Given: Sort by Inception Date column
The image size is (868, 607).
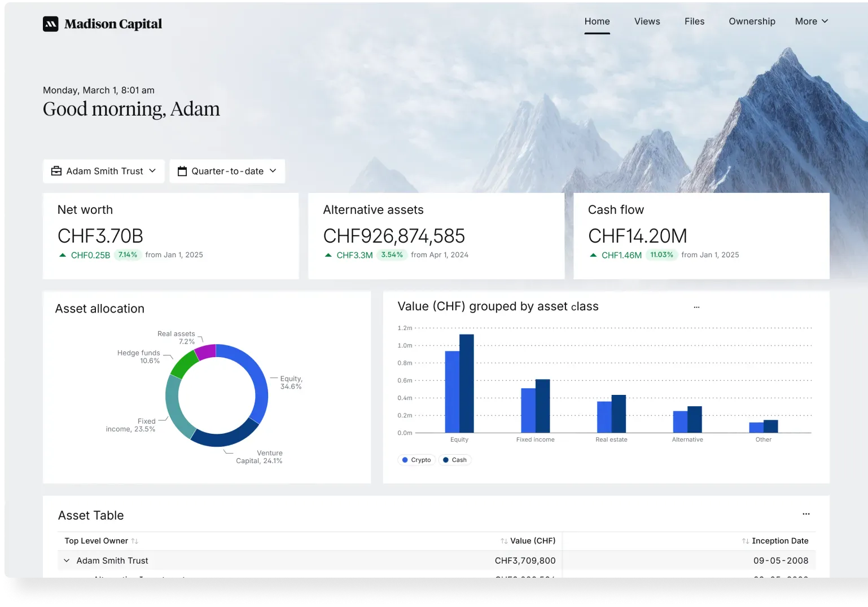Looking at the screenshot, I should 775,541.
